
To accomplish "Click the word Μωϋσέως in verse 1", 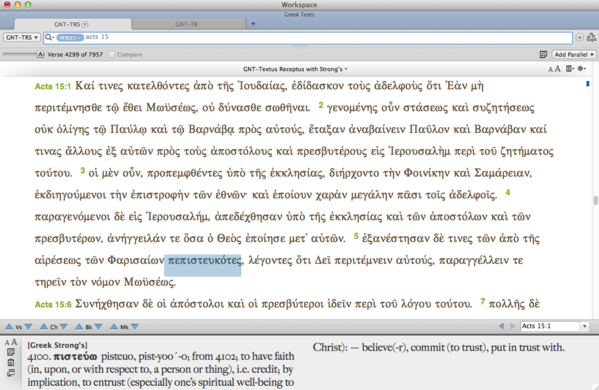I will pos(172,108).
